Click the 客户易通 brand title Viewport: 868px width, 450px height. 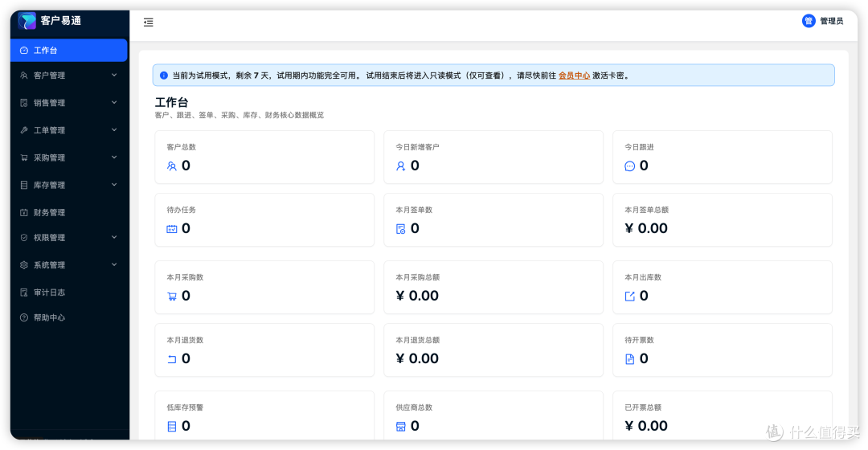61,20
